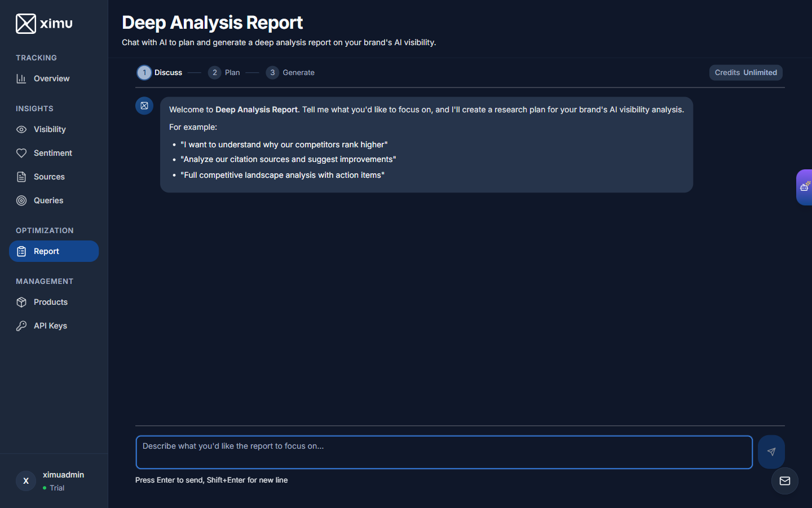
Task: Click the Queries target icon
Action: pyautogui.click(x=21, y=200)
